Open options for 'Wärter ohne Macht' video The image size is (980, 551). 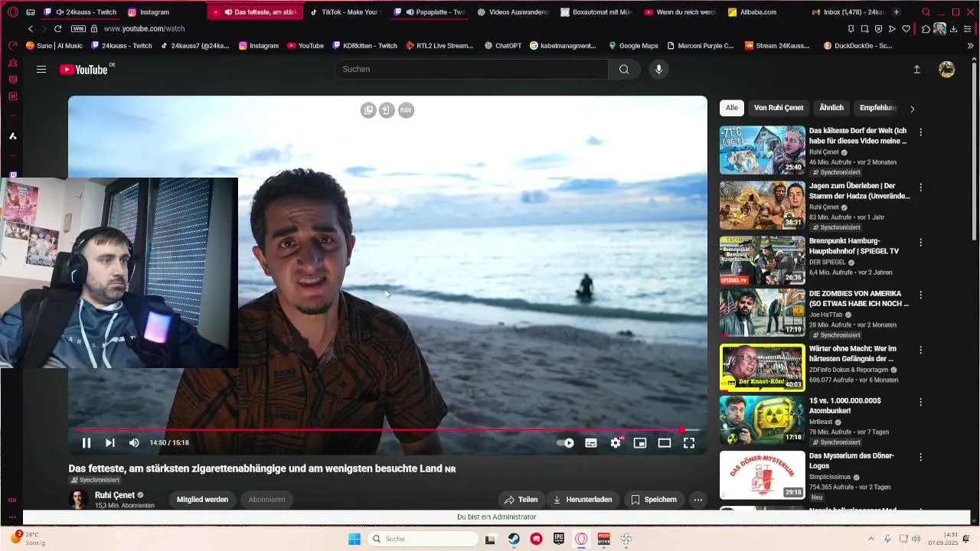pos(921,348)
